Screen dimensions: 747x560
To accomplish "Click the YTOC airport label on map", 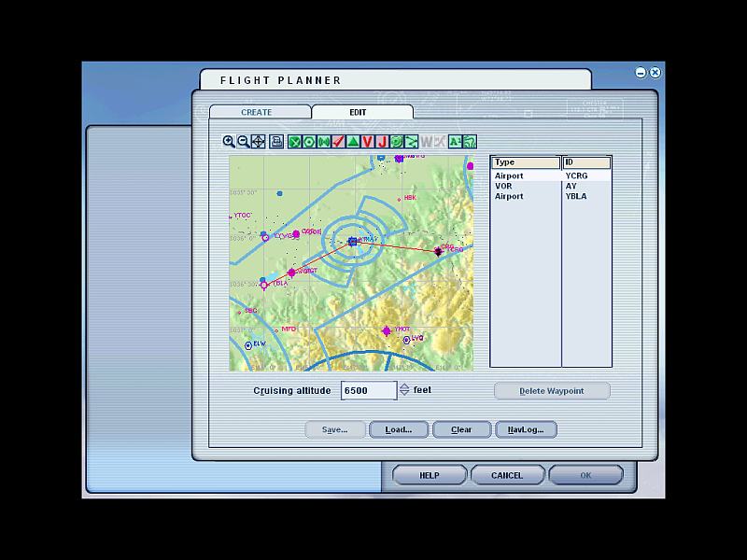I will 242,216.
